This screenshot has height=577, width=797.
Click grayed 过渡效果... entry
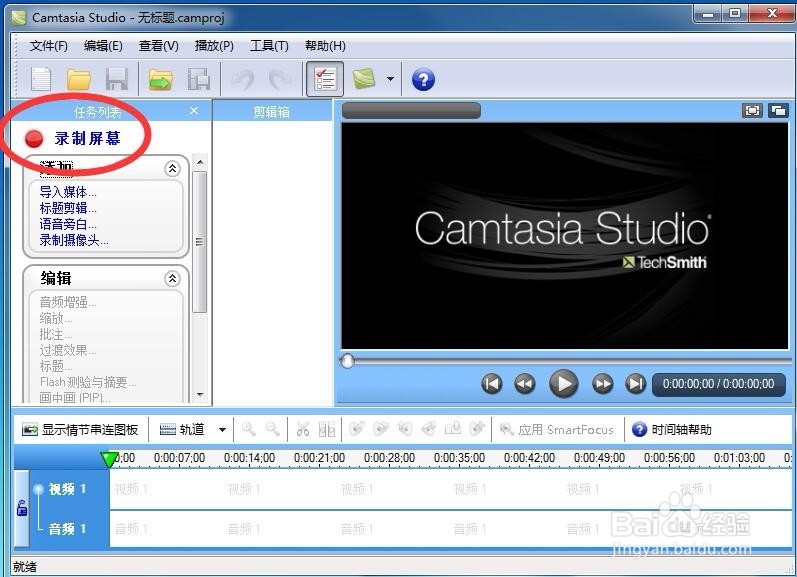(68, 350)
